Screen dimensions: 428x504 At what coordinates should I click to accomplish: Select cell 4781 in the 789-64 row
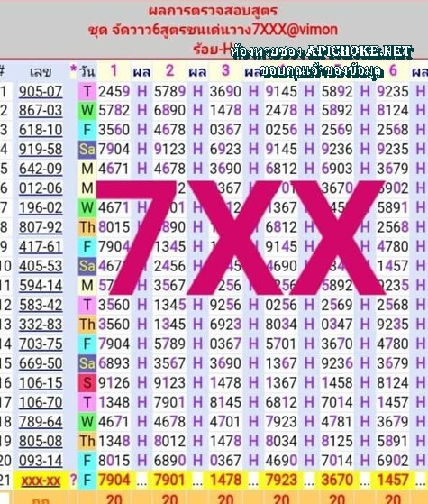tap(337, 421)
